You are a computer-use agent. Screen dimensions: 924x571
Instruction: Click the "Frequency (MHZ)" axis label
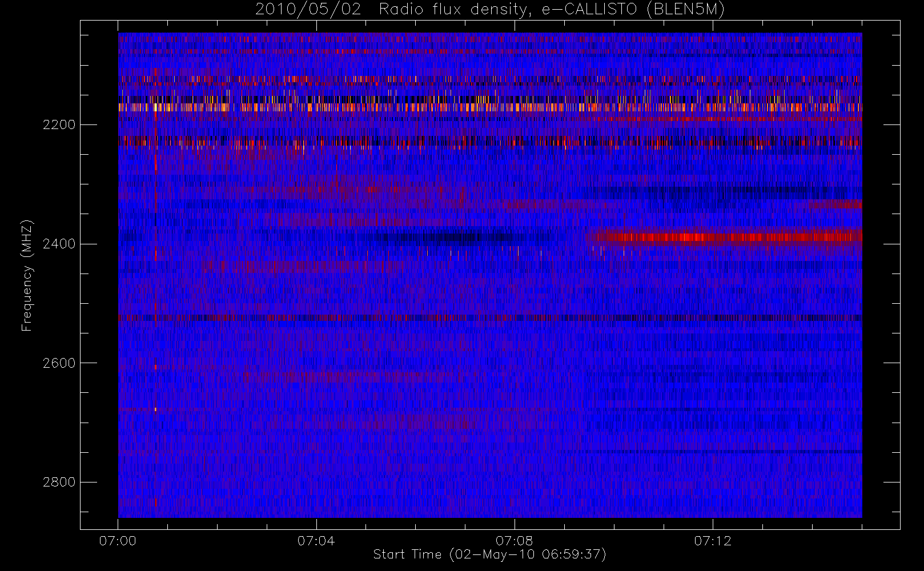[x=27, y=275]
